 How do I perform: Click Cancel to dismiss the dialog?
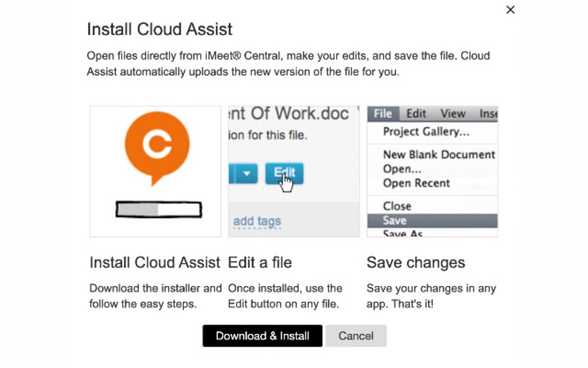[x=356, y=336]
